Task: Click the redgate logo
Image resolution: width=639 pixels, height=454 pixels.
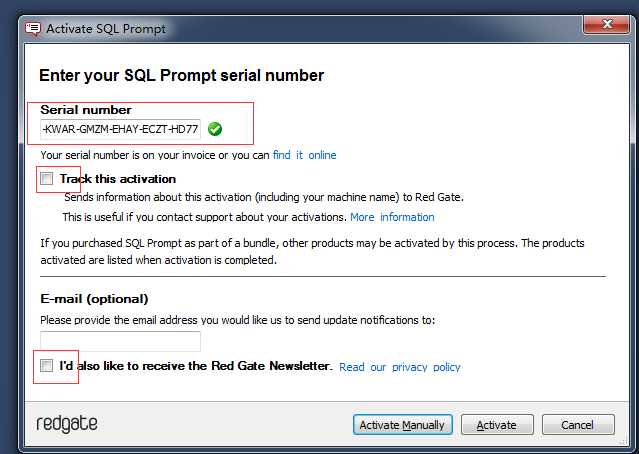Action: (67, 424)
